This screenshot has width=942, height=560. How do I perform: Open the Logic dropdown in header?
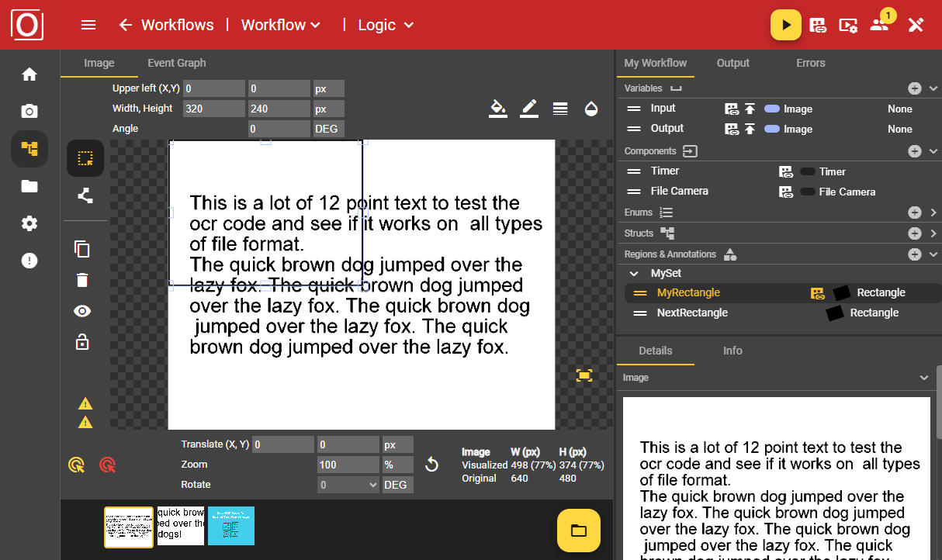coord(386,25)
